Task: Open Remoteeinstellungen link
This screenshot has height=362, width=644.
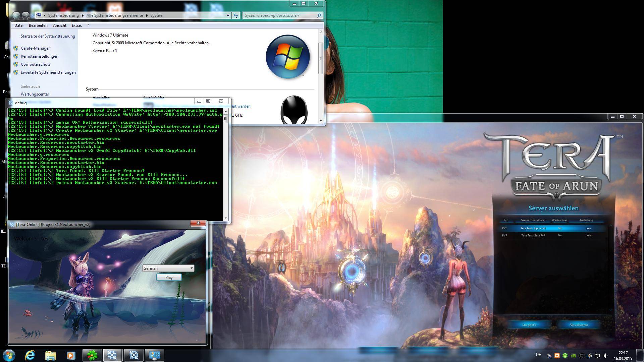Action: pos(40,56)
